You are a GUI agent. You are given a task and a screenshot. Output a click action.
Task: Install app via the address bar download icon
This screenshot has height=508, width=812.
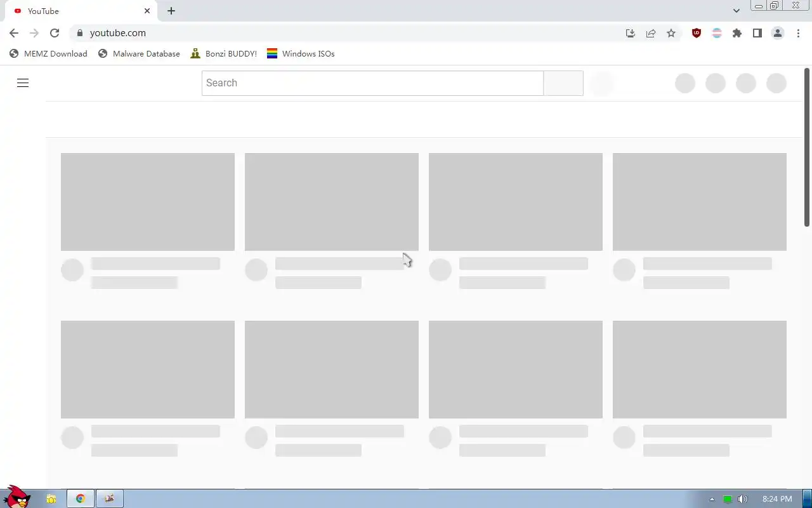631,33
